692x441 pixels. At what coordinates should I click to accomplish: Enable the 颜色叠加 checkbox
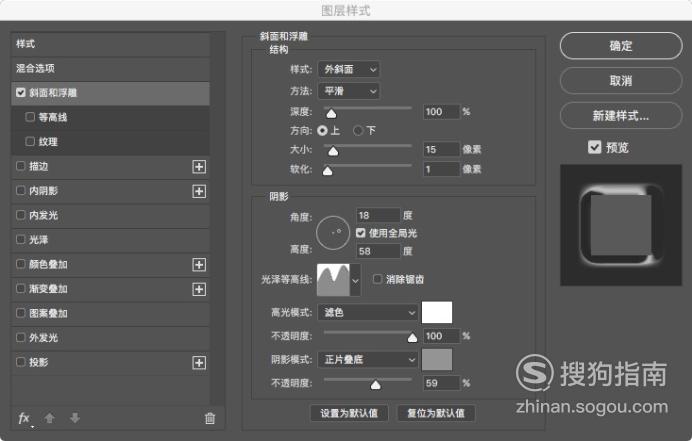(20, 264)
